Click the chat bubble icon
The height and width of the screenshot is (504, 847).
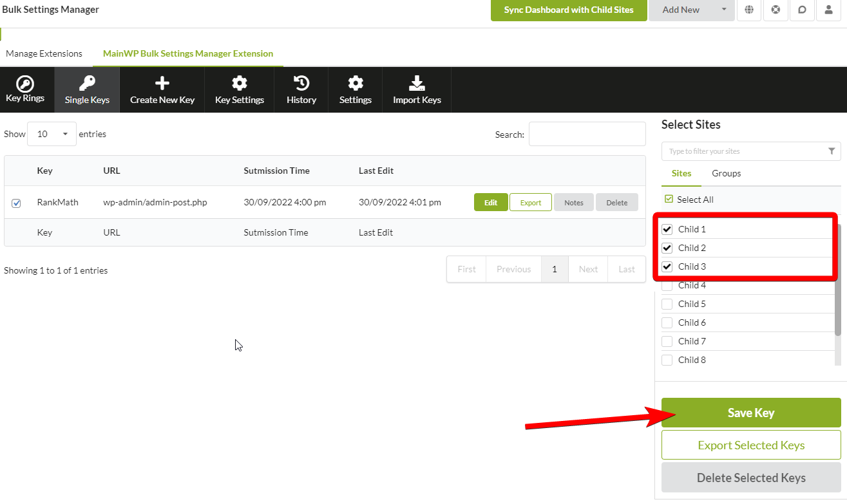[802, 10]
